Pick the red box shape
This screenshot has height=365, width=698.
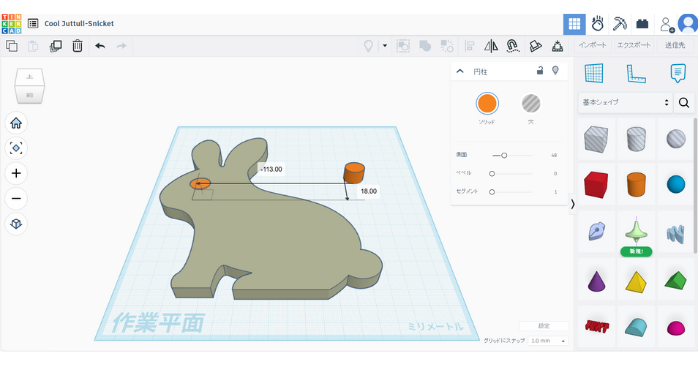click(x=596, y=184)
